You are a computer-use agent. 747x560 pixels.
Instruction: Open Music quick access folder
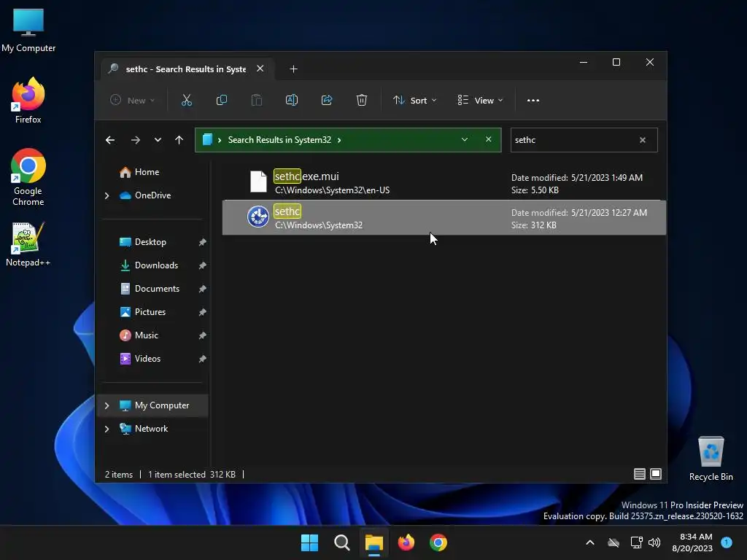[x=146, y=335]
